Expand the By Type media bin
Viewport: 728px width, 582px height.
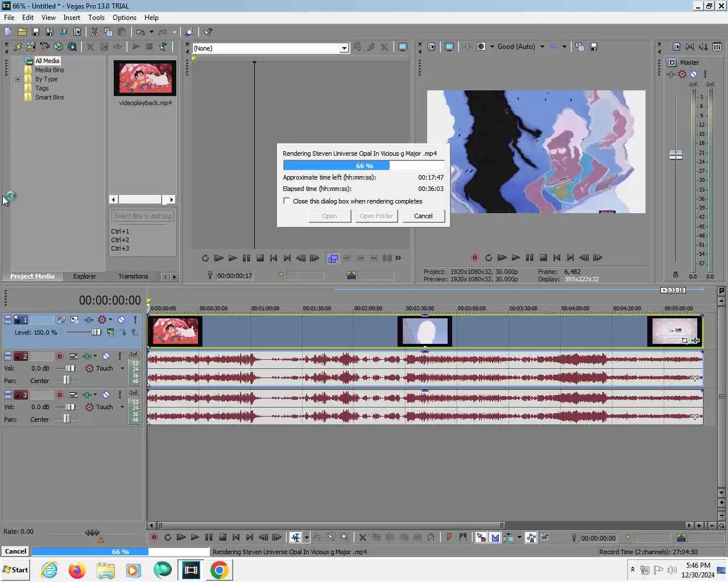[18, 79]
